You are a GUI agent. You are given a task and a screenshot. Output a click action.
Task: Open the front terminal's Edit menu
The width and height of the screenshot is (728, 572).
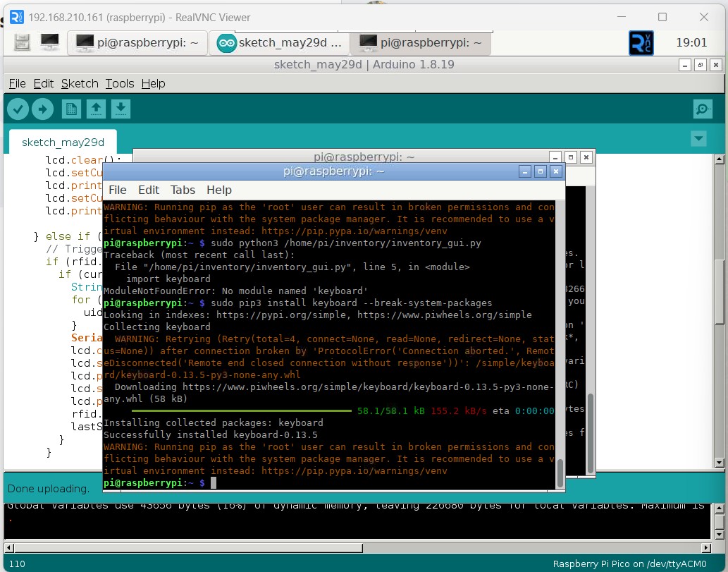click(149, 190)
